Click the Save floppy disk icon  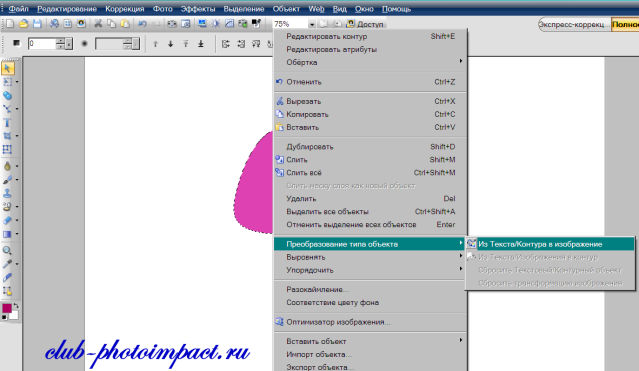[37, 24]
